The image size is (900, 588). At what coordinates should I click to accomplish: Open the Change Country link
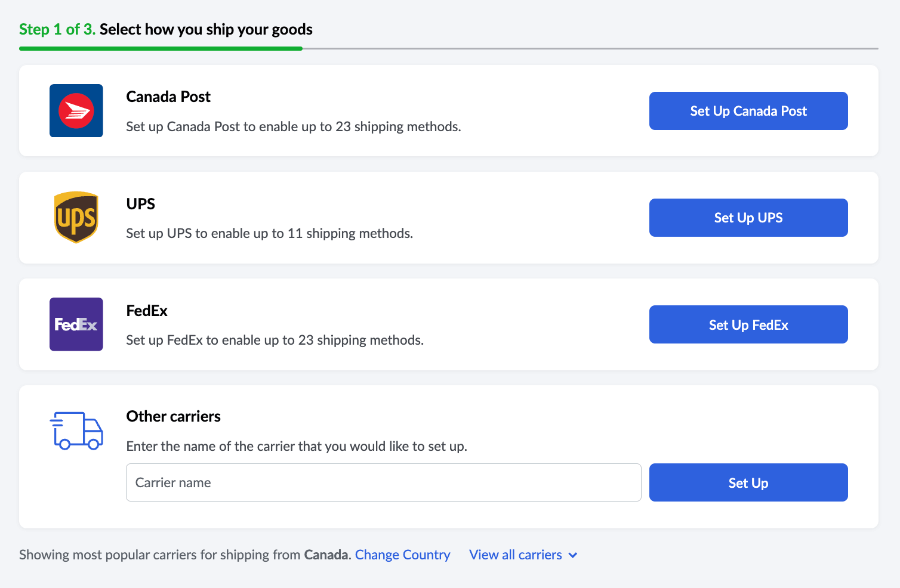click(x=403, y=555)
